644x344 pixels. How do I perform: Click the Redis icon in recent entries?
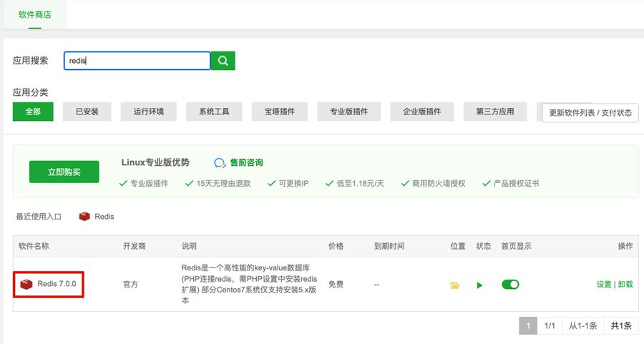84,216
